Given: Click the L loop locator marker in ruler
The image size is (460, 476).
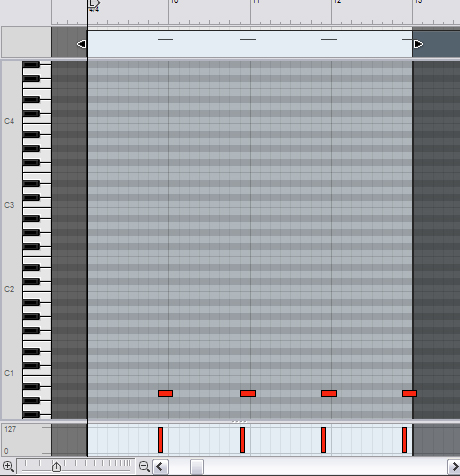Looking at the screenshot, I should [x=93, y=5].
